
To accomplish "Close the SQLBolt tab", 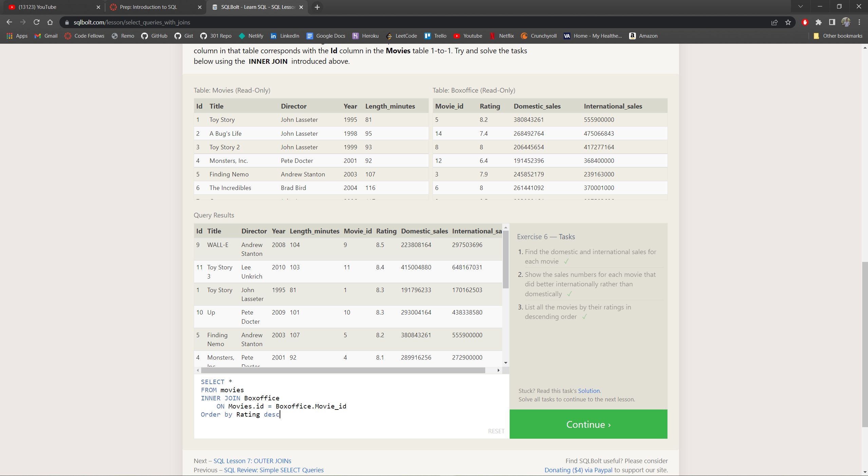I will click(x=301, y=7).
